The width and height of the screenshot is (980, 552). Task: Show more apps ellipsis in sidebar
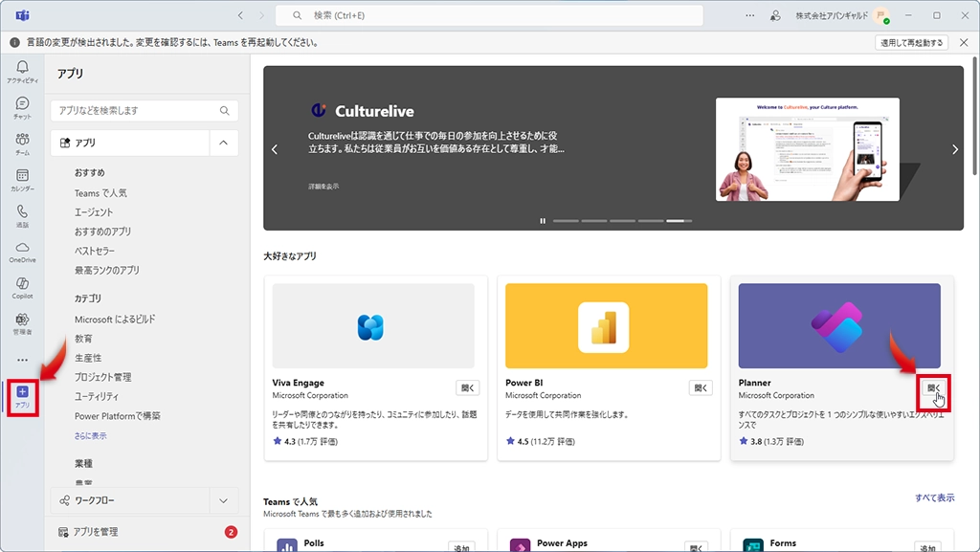click(x=22, y=360)
